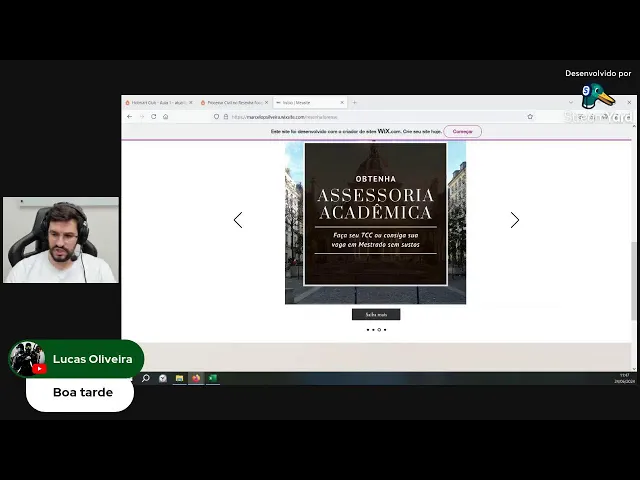Viewport: 640px width, 480px height.
Task: Select the second carousel dot
Action: 373,330
